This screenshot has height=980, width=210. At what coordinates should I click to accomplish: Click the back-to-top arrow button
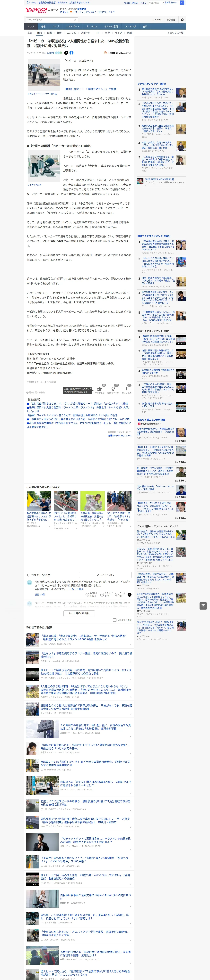pos(203,606)
